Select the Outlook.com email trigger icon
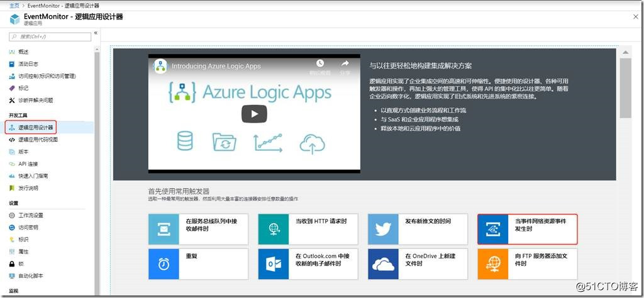Image resolution: width=644 pixels, height=298 pixels. click(274, 264)
